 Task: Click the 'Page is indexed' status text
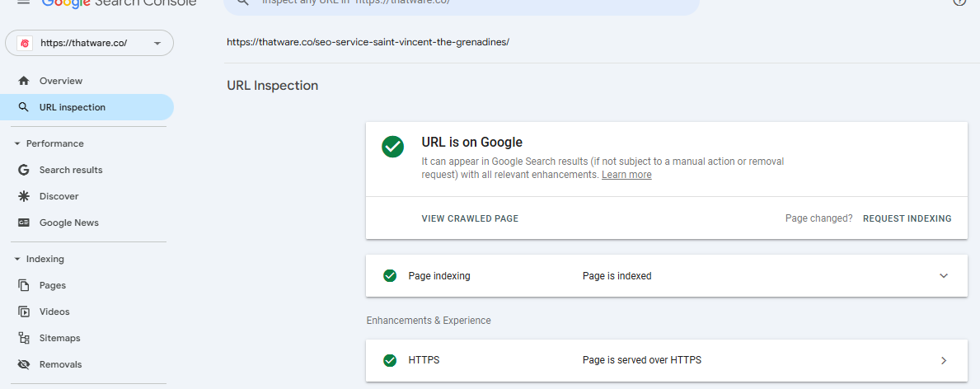point(617,276)
